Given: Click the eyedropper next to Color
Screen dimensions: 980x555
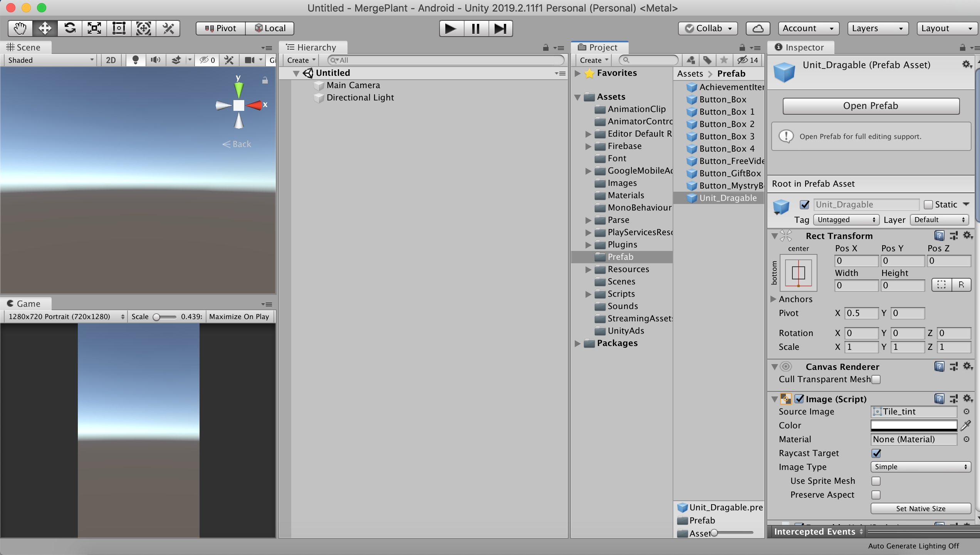Looking at the screenshot, I should click(966, 425).
